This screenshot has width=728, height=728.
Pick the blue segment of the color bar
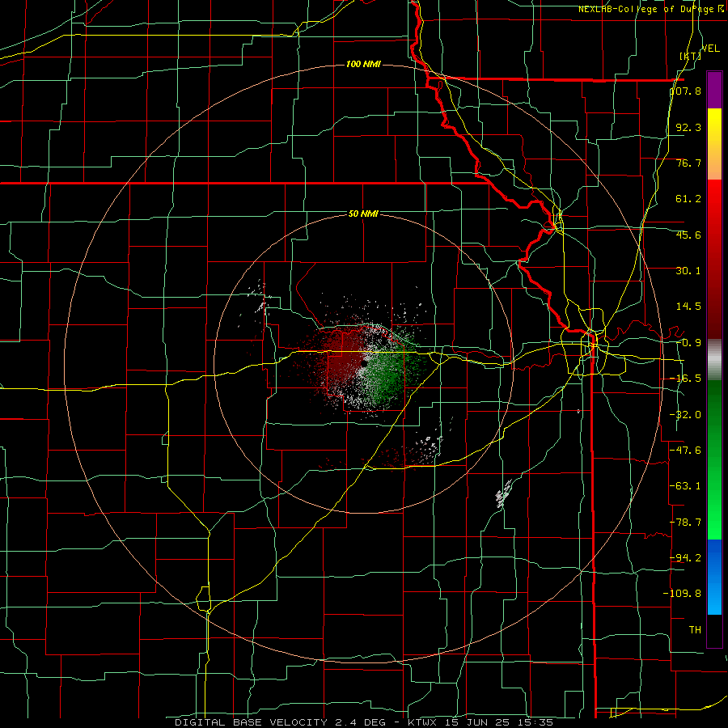coord(714,577)
